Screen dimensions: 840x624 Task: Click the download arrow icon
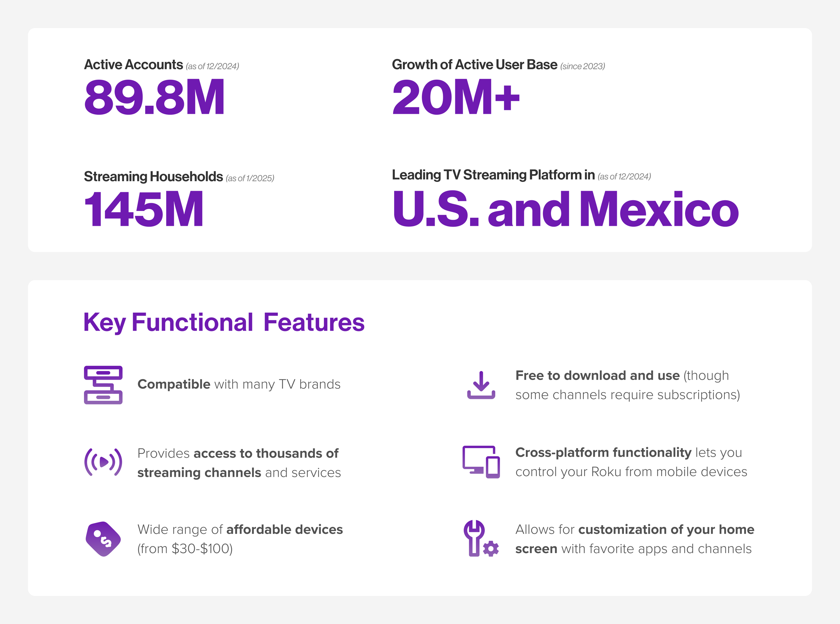pos(481,385)
